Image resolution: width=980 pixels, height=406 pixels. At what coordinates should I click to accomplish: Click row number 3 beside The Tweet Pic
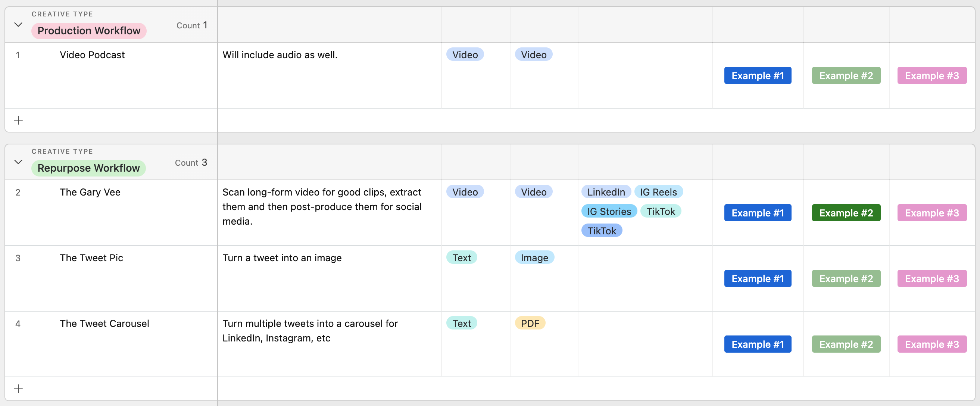pos(18,257)
